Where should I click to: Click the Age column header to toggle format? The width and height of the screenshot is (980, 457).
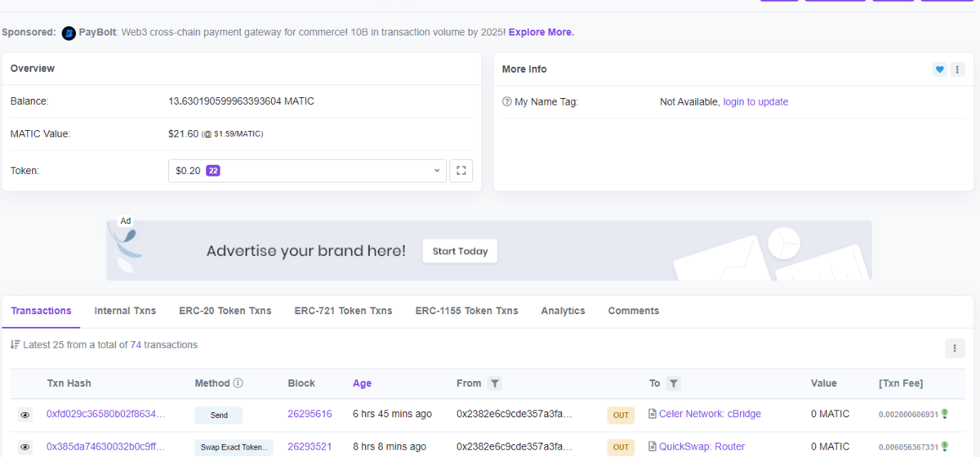coord(362,383)
